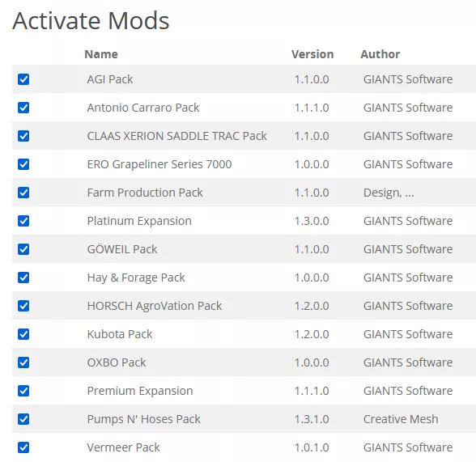Uncheck the Pumps N' Hoses Pack checkbox
The width and height of the screenshot is (476, 462).
(23, 419)
